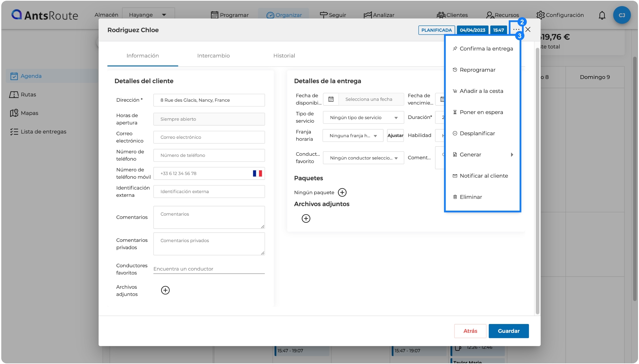Image resolution: width=639 pixels, height=364 pixels.
Task: Open Lista de entregas in sidebar
Action: (x=38, y=132)
